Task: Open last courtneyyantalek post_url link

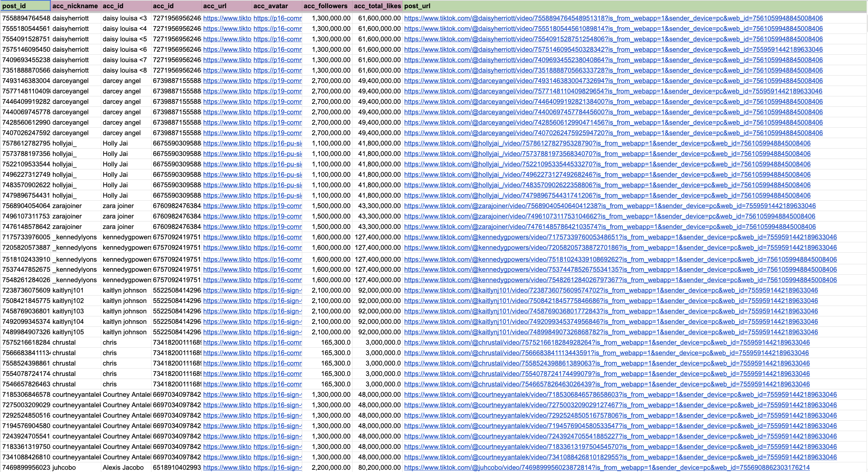Action: (620, 457)
